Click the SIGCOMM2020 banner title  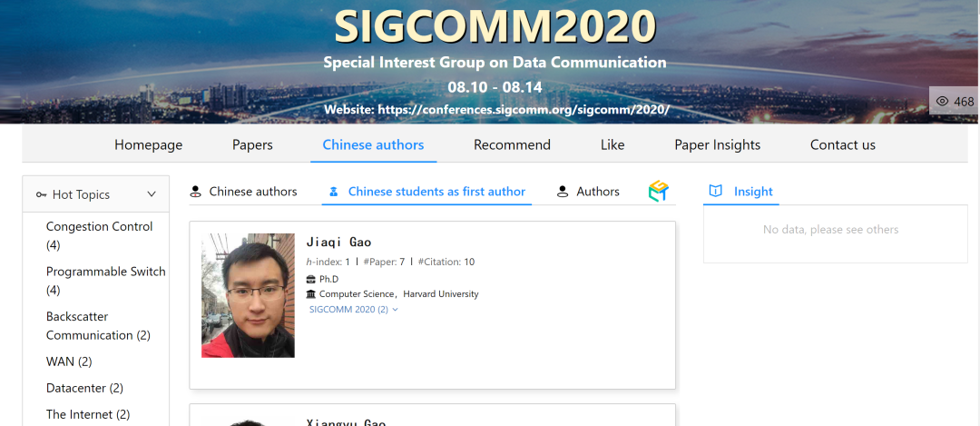tap(495, 26)
